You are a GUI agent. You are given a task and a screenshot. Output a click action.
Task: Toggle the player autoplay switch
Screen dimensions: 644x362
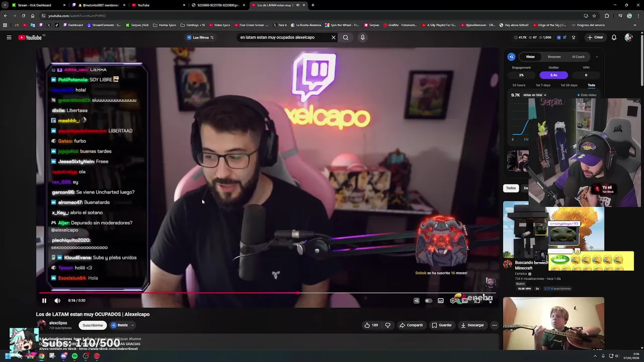(x=429, y=301)
